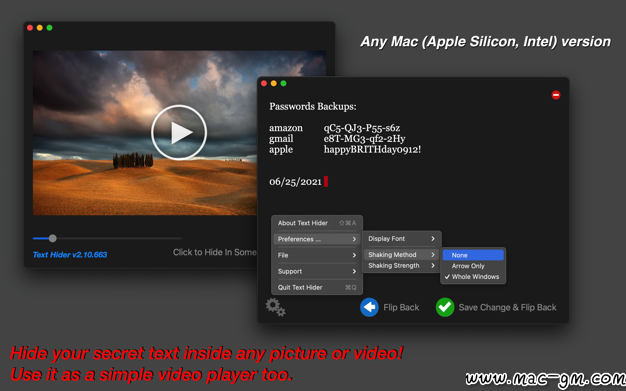The image size is (626, 391).
Task: Expand the Shaking Strength submenu
Action: coord(401,266)
